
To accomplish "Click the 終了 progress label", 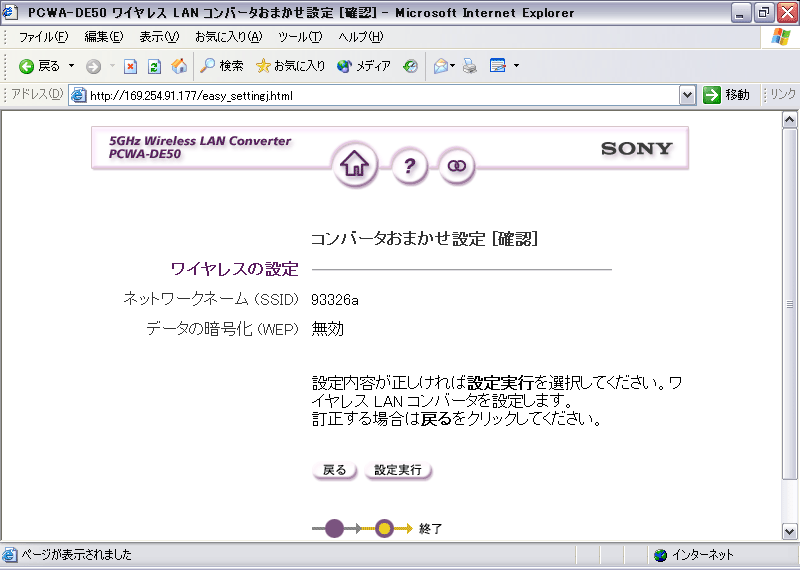I will point(431,529).
